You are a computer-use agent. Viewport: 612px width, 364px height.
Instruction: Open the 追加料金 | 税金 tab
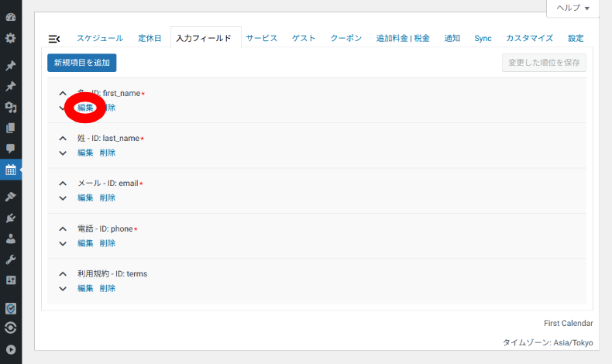pyautogui.click(x=403, y=38)
